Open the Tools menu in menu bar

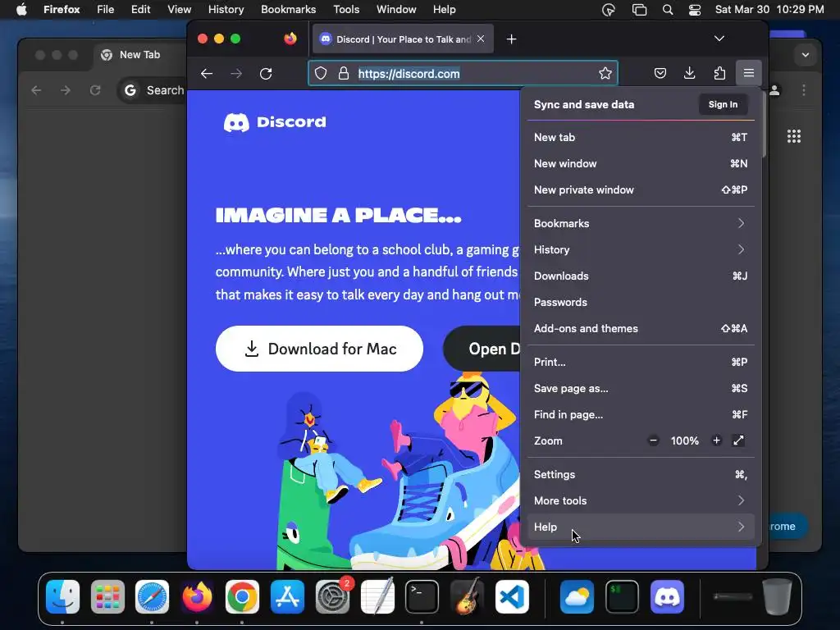(x=346, y=9)
